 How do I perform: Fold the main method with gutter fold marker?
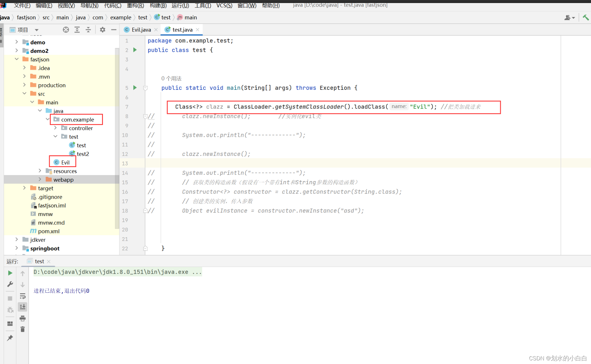145,88
